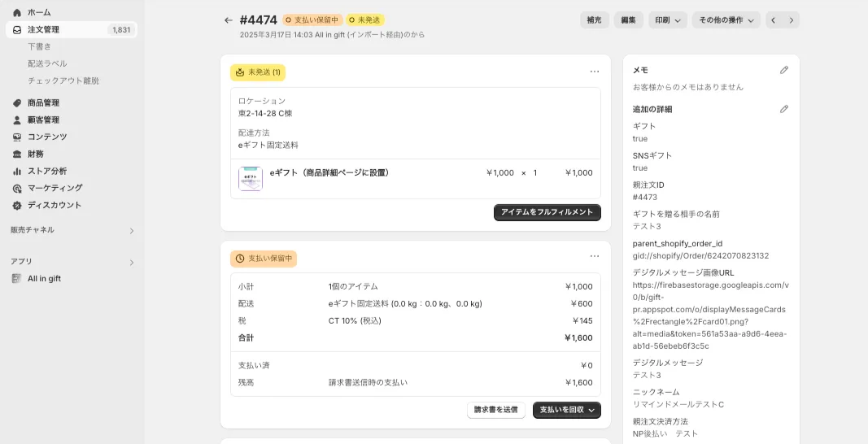Select Drafts (下書き) in the sidebar

40,46
